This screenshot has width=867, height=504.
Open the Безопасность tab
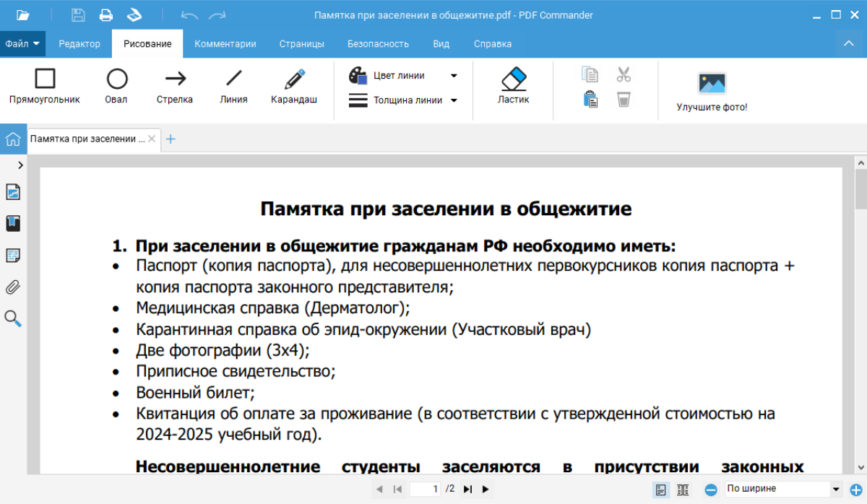point(378,43)
